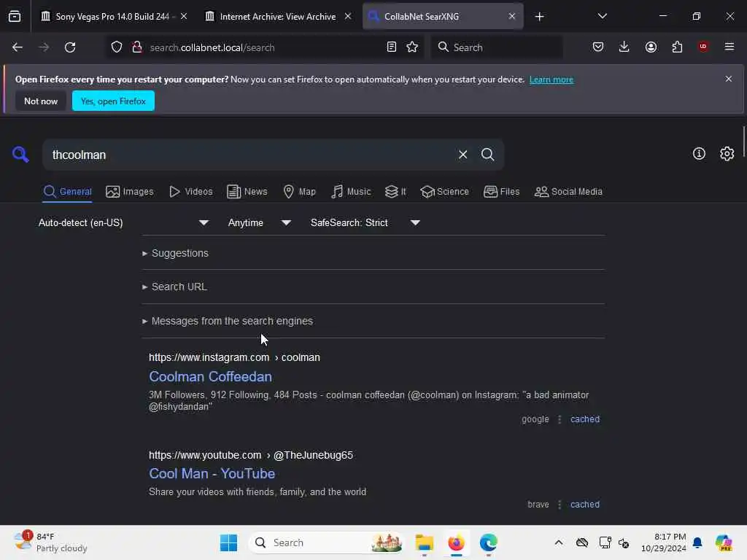
Task: Open the Auto-detect language dropdown
Action: pyautogui.click(x=124, y=223)
